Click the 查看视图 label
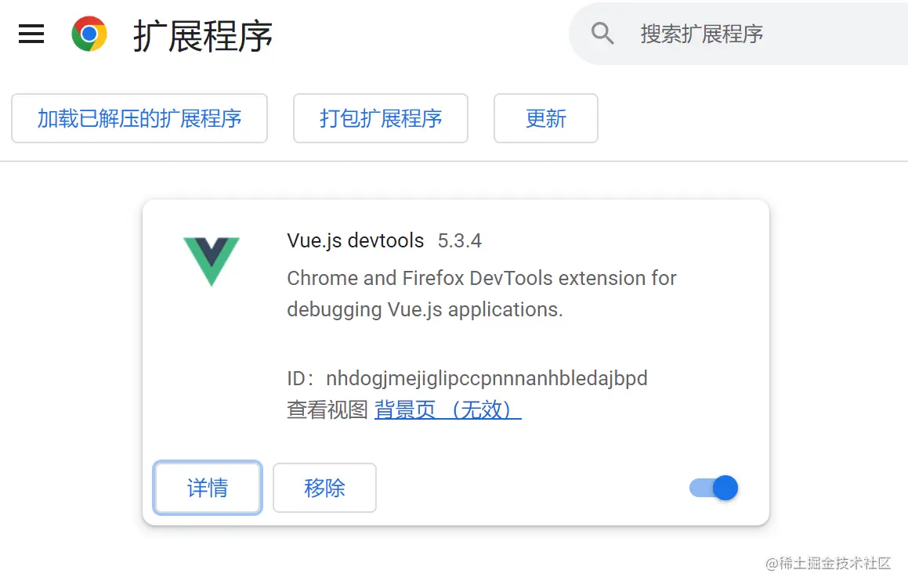The height and width of the screenshot is (588, 908). tap(327, 409)
